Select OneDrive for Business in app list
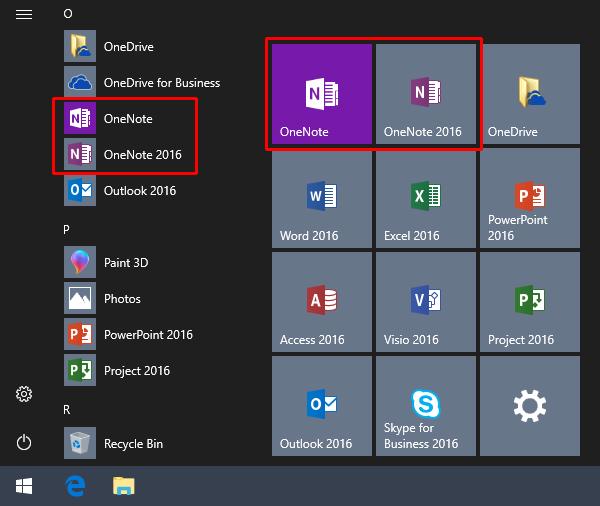600x506 pixels. click(160, 83)
